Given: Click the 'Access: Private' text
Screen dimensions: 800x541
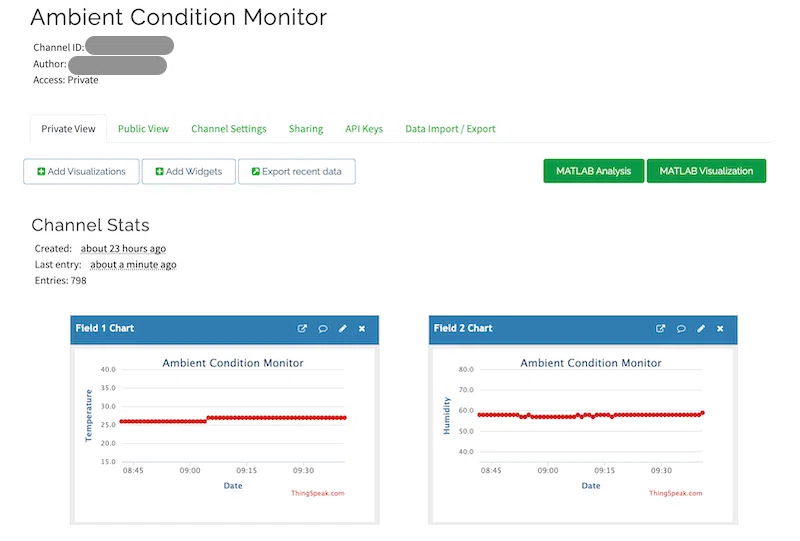Looking at the screenshot, I should tap(65, 80).
